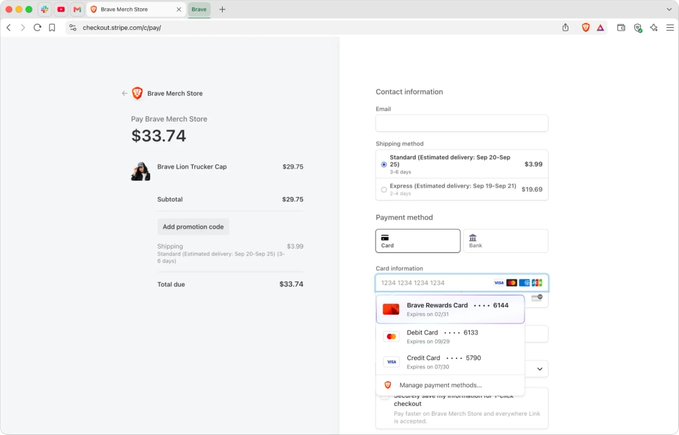Click the CVC card icon
Image resolution: width=679 pixels, height=435 pixels.
tap(537, 298)
